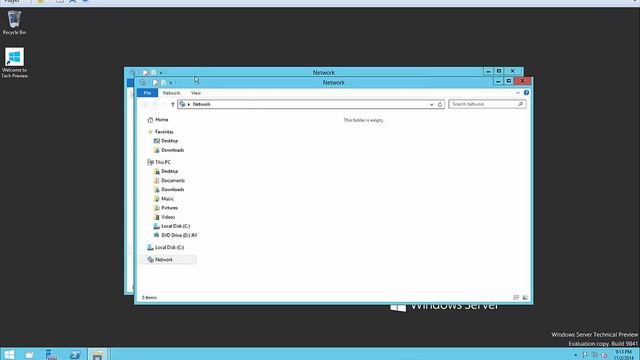Open the Recycle Bin desktop icon
Image resolution: width=640 pixels, height=360 pixels.
pos(14,22)
